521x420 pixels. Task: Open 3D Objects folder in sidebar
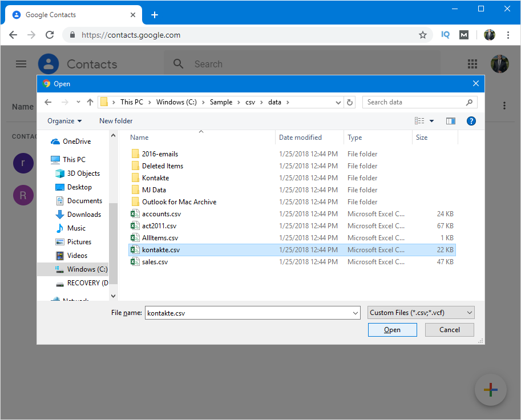coord(78,173)
